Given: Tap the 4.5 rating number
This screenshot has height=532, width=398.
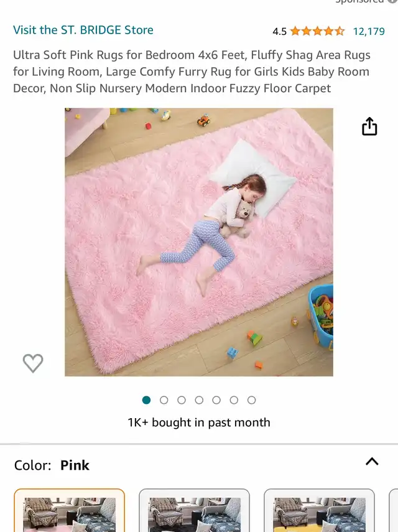Looking at the screenshot, I should [279, 32].
